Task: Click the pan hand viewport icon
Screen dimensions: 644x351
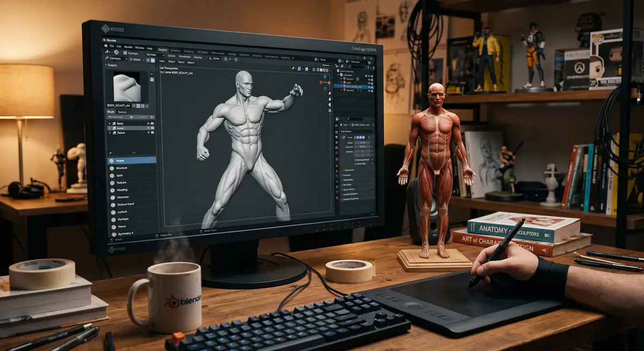Action: pyautogui.click(x=330, y=99)
